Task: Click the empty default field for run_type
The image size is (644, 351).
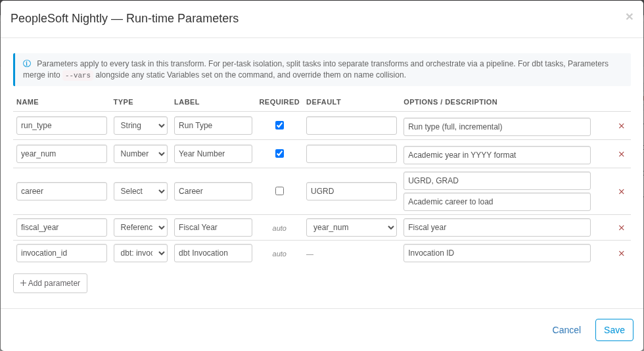Action: point(352,126)
